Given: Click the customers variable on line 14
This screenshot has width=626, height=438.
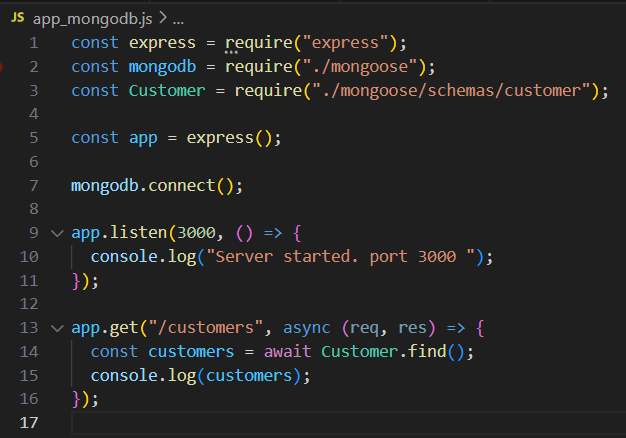Looking at the screenshot, I should [x=191, y=352].
